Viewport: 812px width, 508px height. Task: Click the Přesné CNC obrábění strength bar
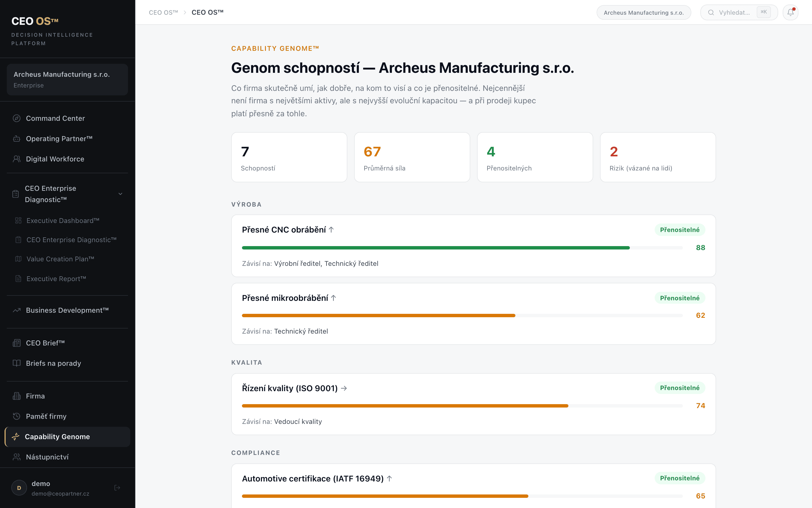point(462,248)
